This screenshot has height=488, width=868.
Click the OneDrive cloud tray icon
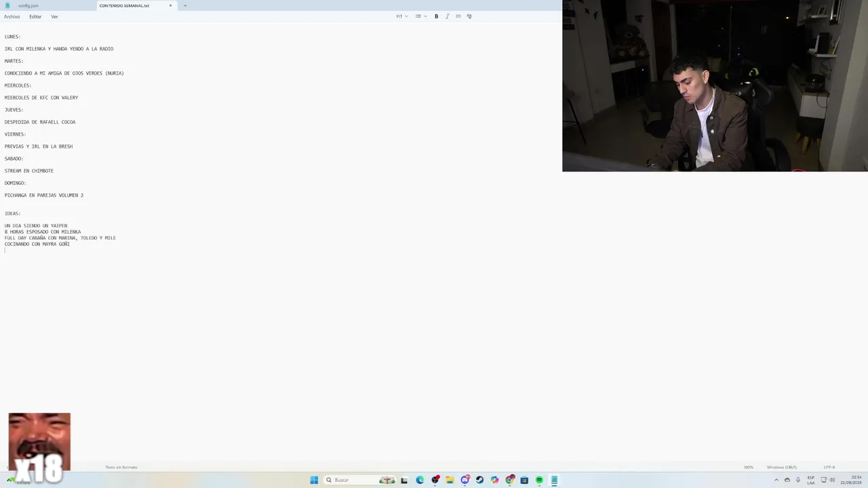pos(787,480)
